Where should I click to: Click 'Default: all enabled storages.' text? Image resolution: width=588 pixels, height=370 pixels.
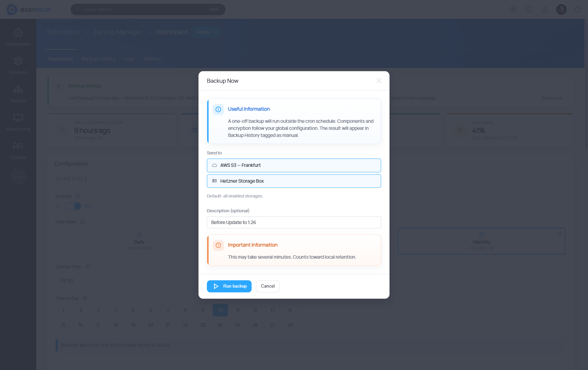tap(235, 196)
